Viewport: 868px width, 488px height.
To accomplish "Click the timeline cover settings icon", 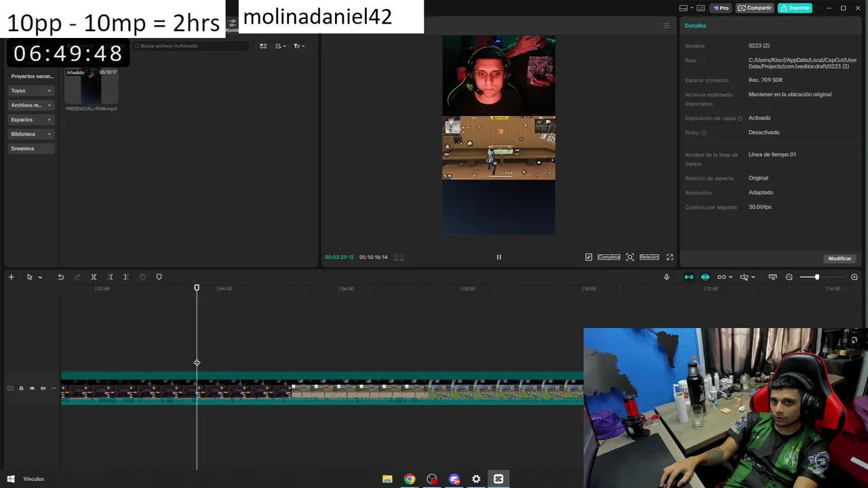I will (772, 277).
